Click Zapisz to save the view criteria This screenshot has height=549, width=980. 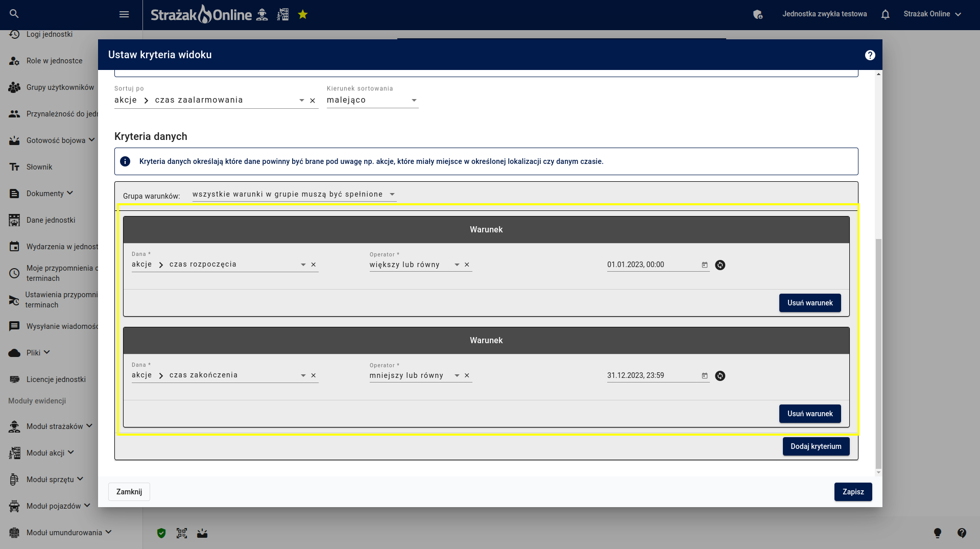coord(853,492)
